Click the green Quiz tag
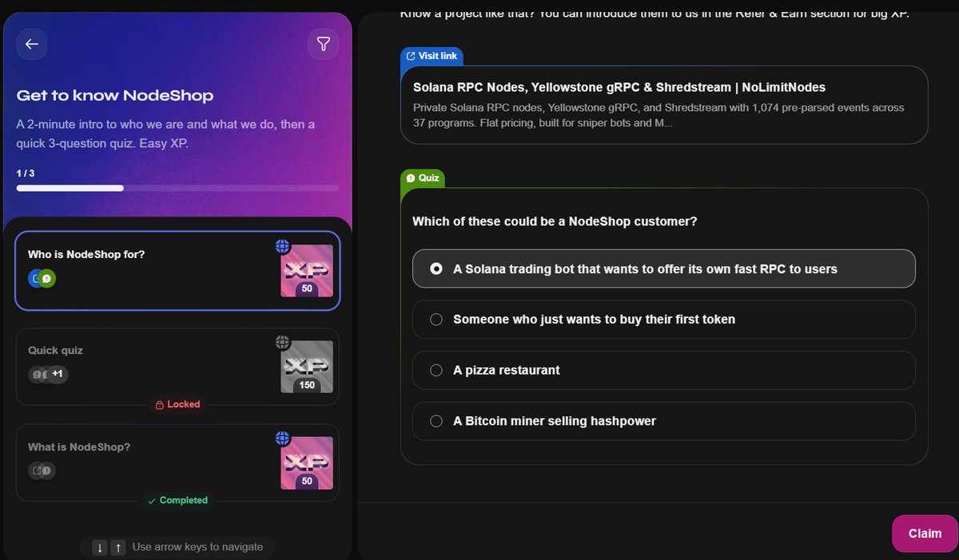 [x=423, y=178]
